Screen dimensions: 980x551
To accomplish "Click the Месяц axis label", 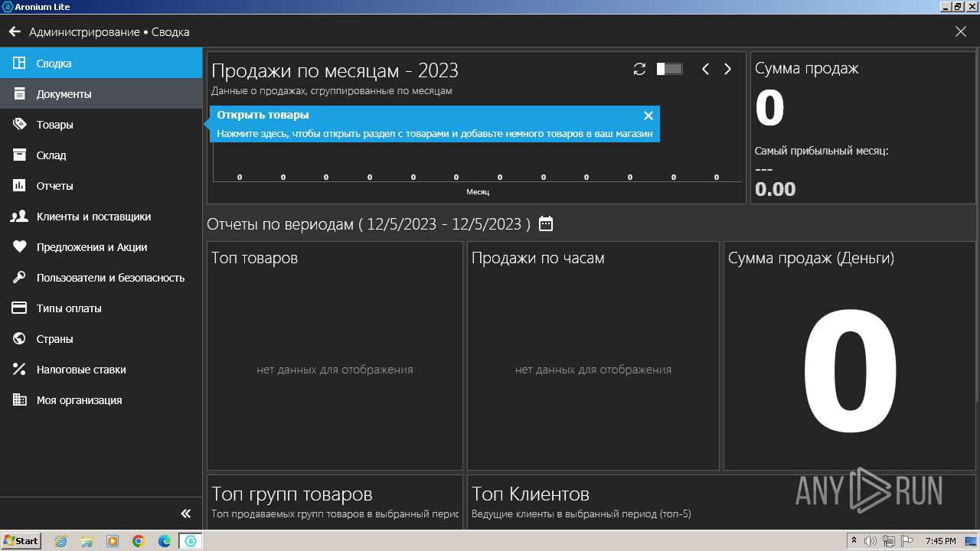I will click(478, 191).
